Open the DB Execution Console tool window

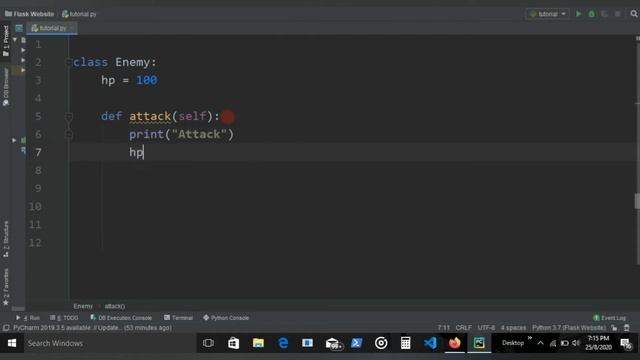(121, 318)
